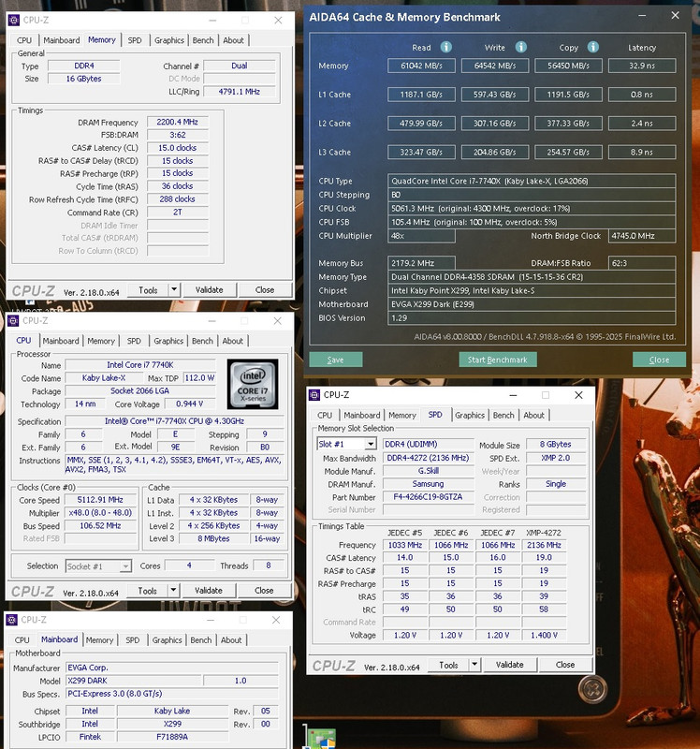Click Validate button in the SPD CPU-Z window
The image size is (700, 749).
pyautogui.click(x=509, y=665)
